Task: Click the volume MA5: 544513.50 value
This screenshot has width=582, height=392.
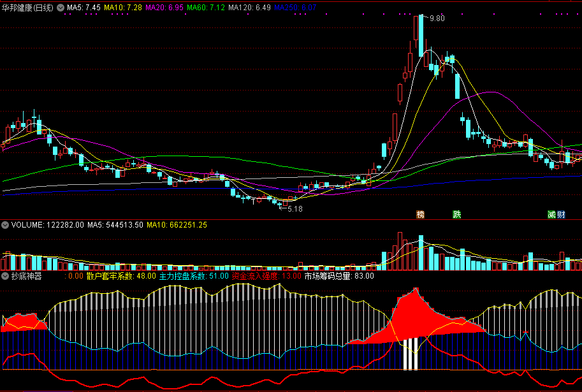Action: tap(115, 225)
